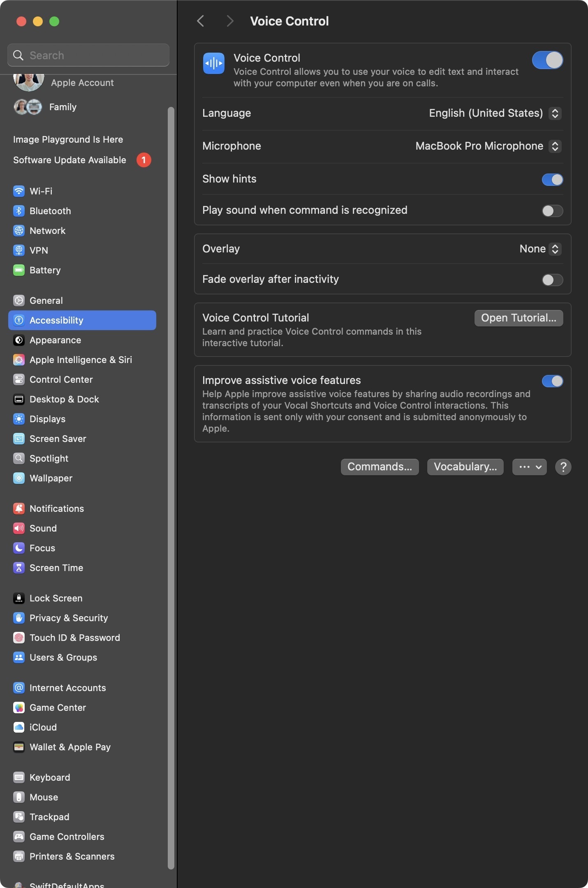588x888 pixels.
Task: Open Keyboard settings
Action: (x=82, y=777)
